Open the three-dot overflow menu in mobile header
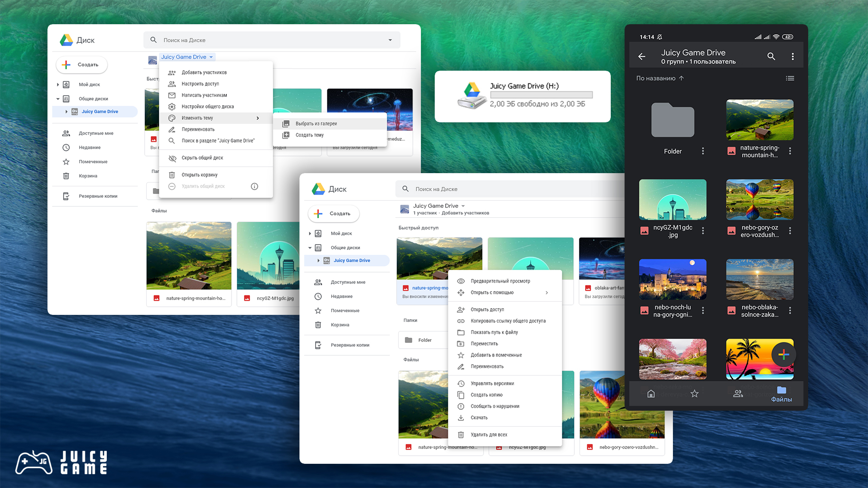Image resolution: width=868 pixels, height=488 pixels. [793, 56]
